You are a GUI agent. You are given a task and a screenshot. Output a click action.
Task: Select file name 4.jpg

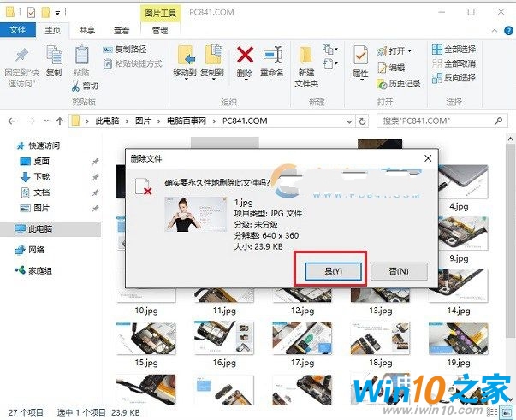(459, 206)
